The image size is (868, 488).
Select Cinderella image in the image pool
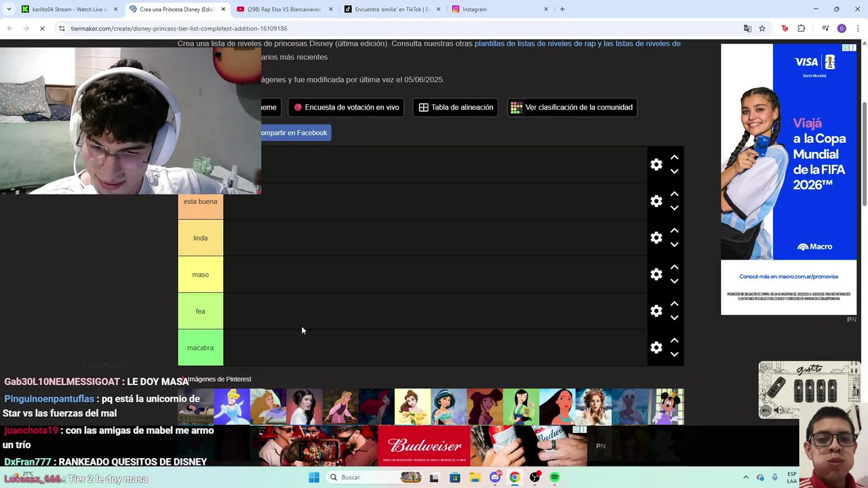232,406
